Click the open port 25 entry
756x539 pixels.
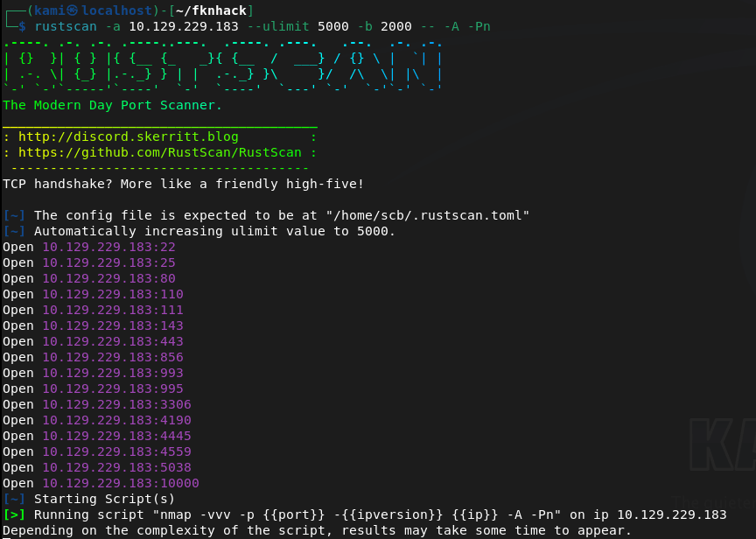point(108,262)
